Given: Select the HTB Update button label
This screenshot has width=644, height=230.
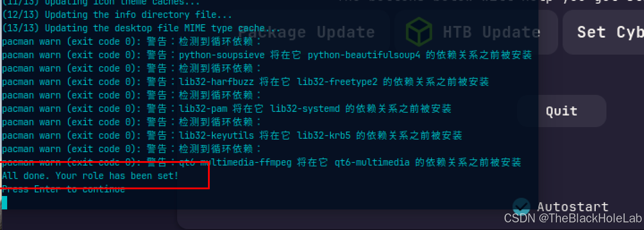Looking at the screenshot, I should point(491,32).
